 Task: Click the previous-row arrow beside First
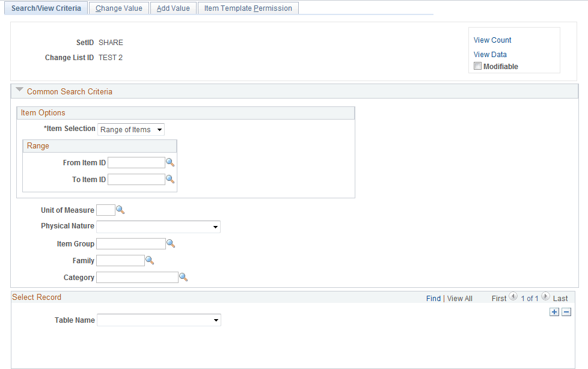(x=513, y=296)
